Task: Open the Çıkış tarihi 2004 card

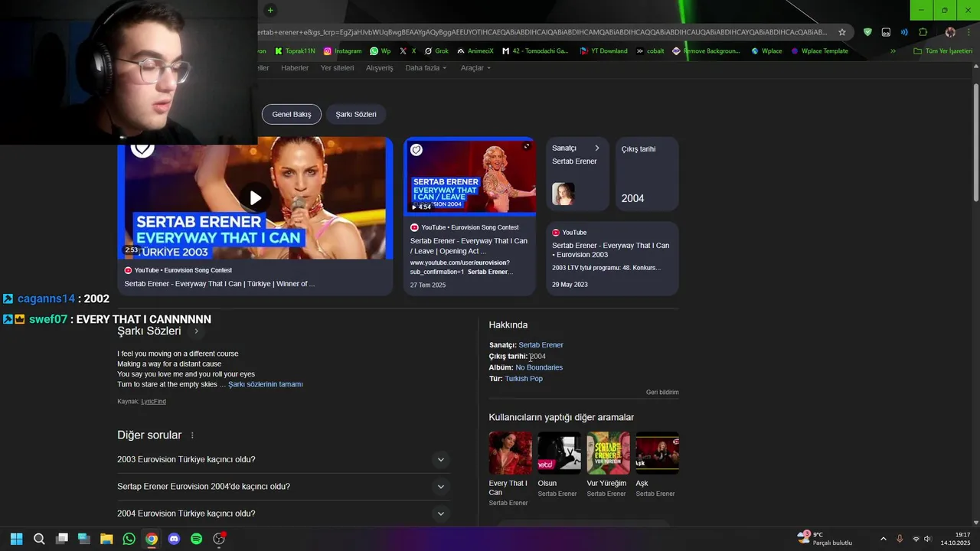Action: coord(647,174)
